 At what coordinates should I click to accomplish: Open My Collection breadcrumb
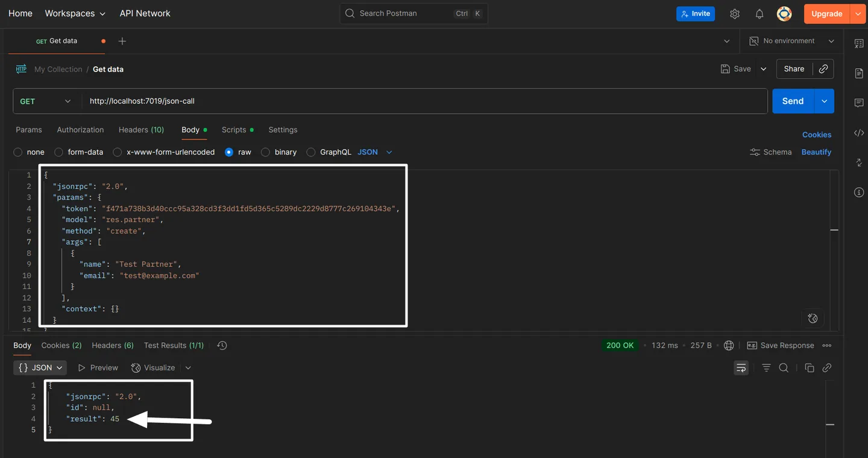58,69
